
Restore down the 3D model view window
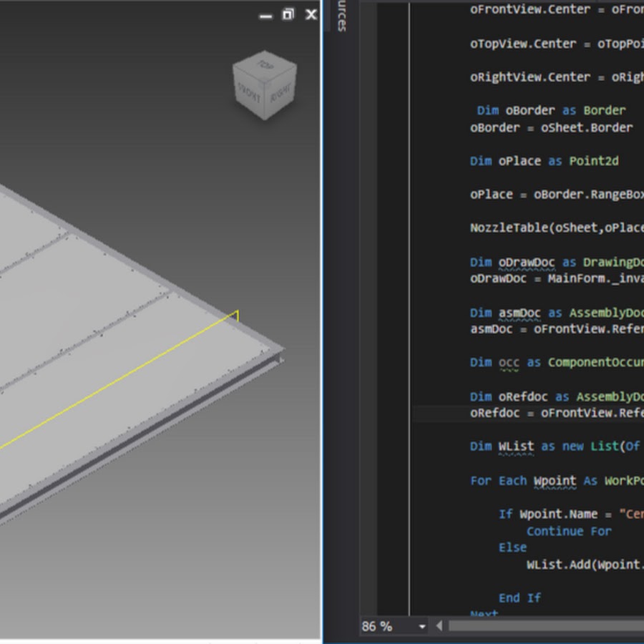288,15
